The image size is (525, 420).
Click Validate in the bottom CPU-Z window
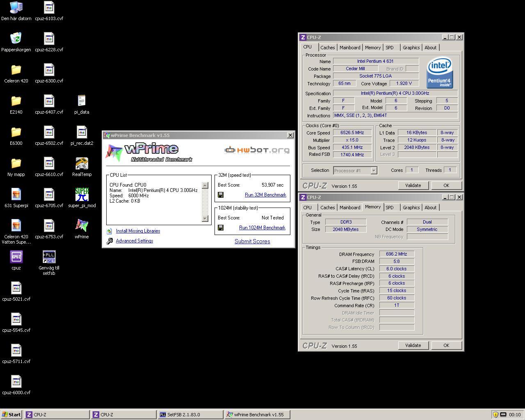pyautogui.click(x=413, y=345)
